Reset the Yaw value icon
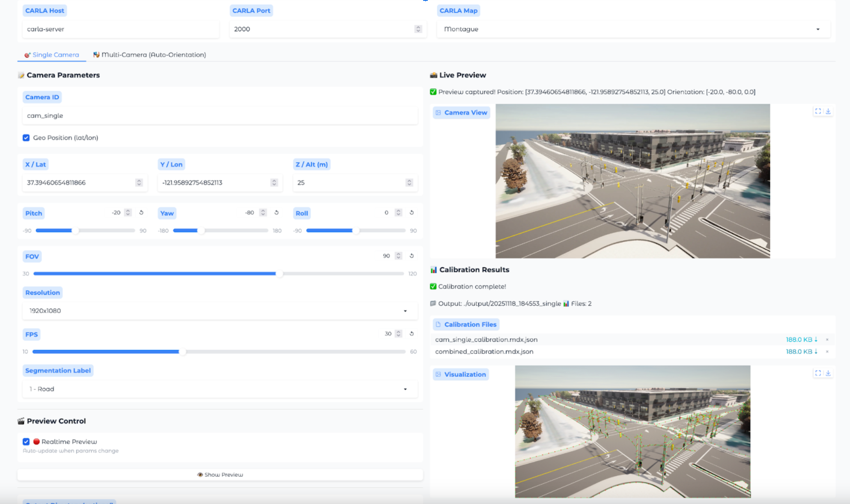850x504 pixels. pyautogui.click(x=277, y=212)
